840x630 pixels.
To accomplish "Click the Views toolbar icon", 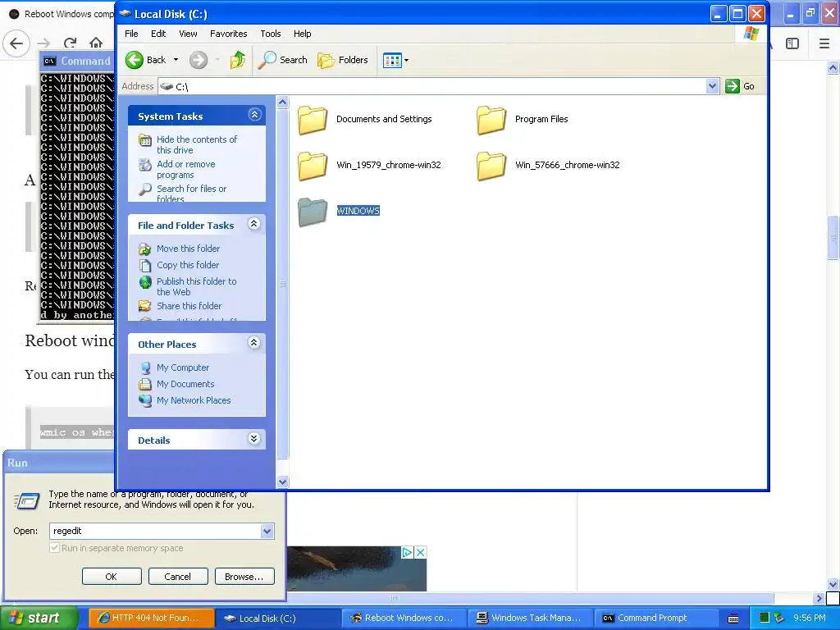I will pos(392,61).
